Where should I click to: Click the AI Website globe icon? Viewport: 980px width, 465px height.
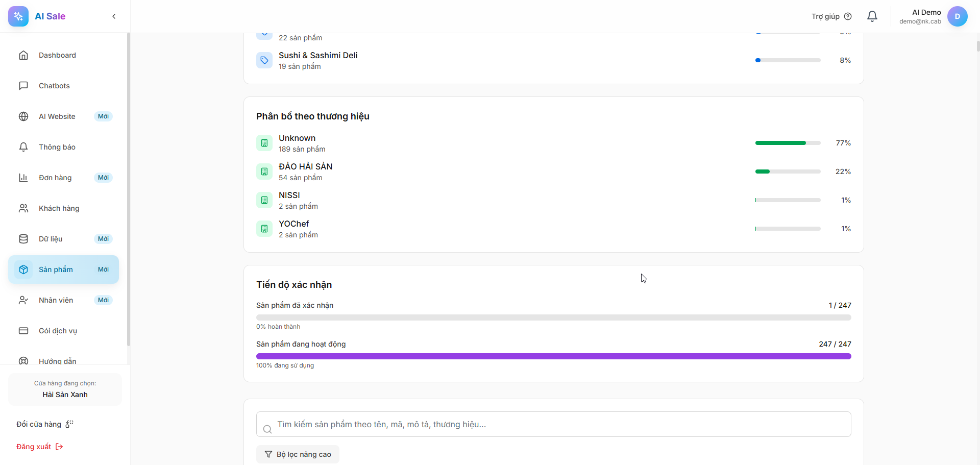(x=23, y=116)
